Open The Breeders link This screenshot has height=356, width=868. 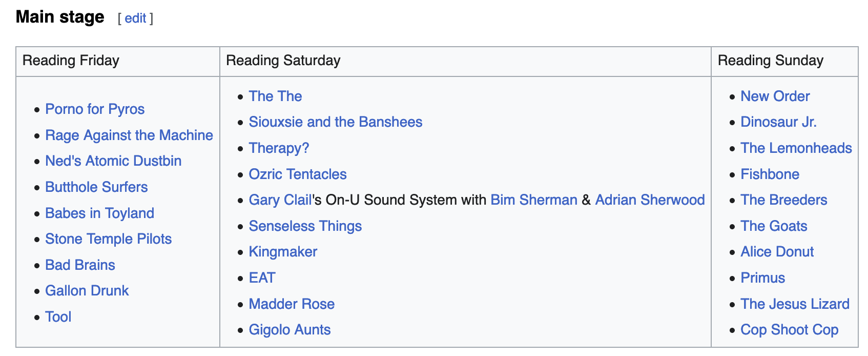coord(783,200)
